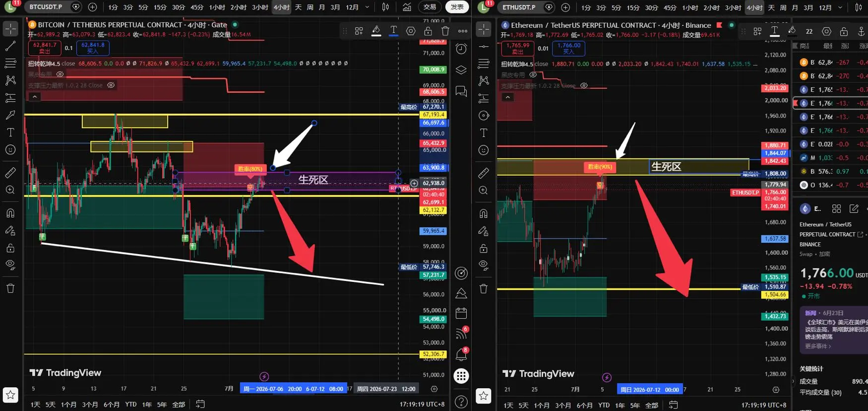Click BTC 买入 62,841.8 buy button
Viewport: 868px width, 411px height.
pos(93,48)
